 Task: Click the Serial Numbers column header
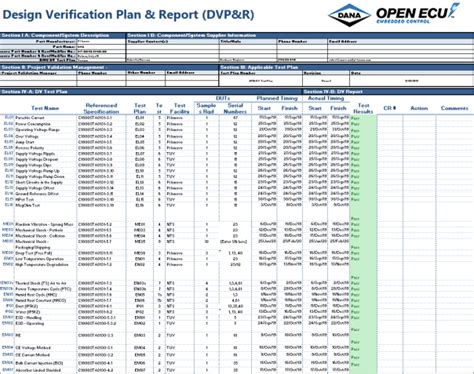(x=235, y=109)
